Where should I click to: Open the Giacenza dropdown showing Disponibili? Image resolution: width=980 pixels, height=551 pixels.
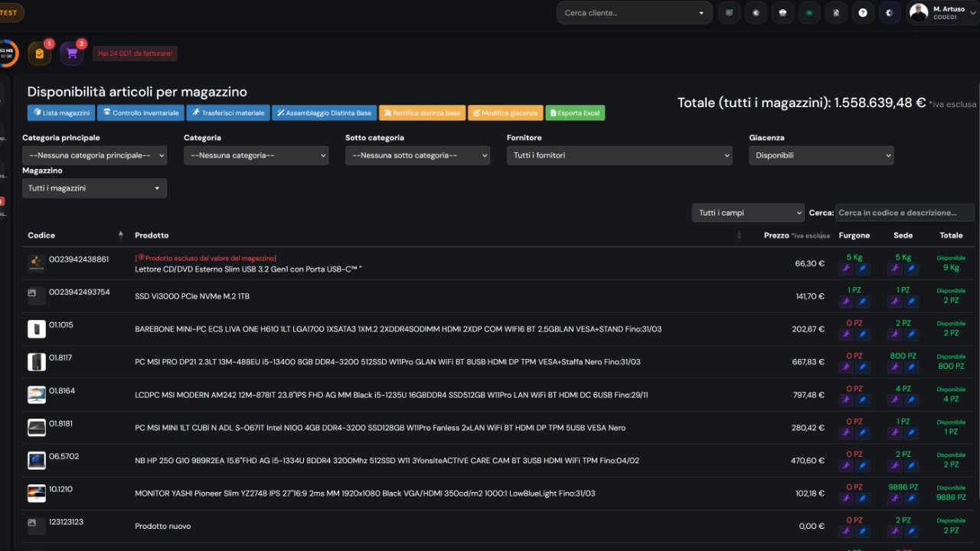pos(821,155)
